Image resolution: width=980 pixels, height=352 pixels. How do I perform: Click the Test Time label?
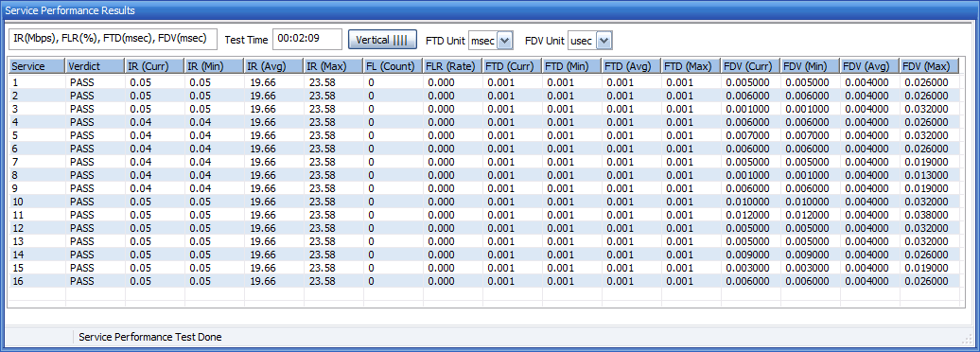(x=246, y=40)
